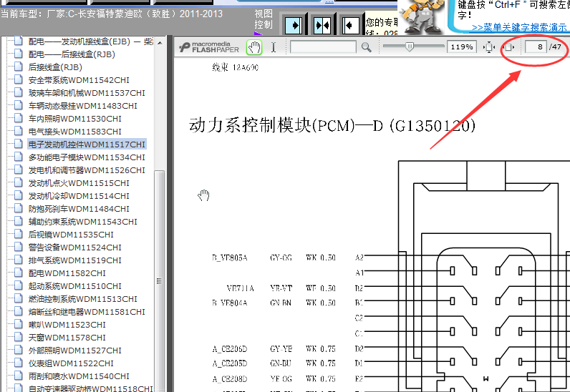Click page icon beside 喇叭WDM11523CHI
Screen dimensions: 570x392
[18, 324]
